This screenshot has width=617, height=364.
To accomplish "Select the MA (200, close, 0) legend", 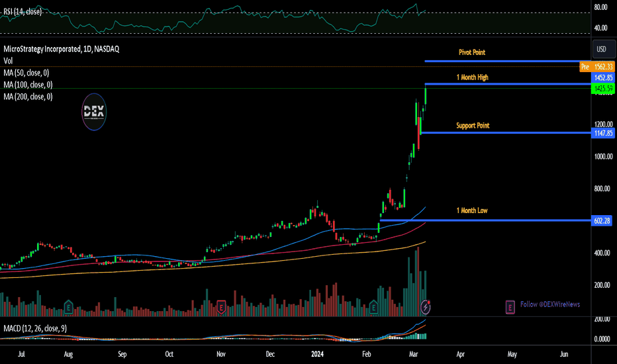I will click(28, 97).
